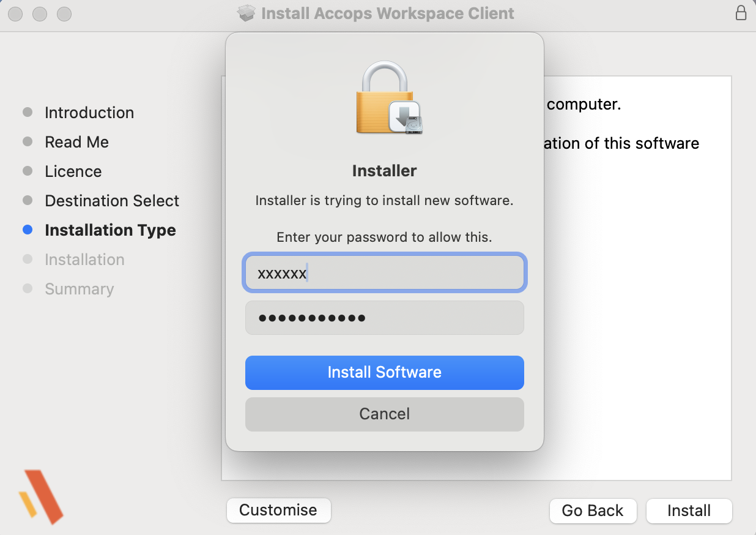Cancel the password authentication dialog

pos(384,414)
